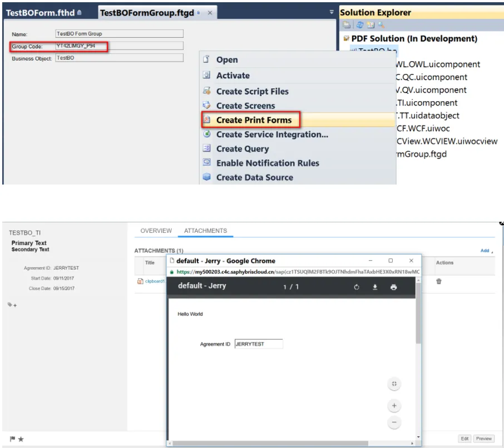Click the Name input field
Image resolution: width=504 pixels, height=448 pixels.
point(119,34)
